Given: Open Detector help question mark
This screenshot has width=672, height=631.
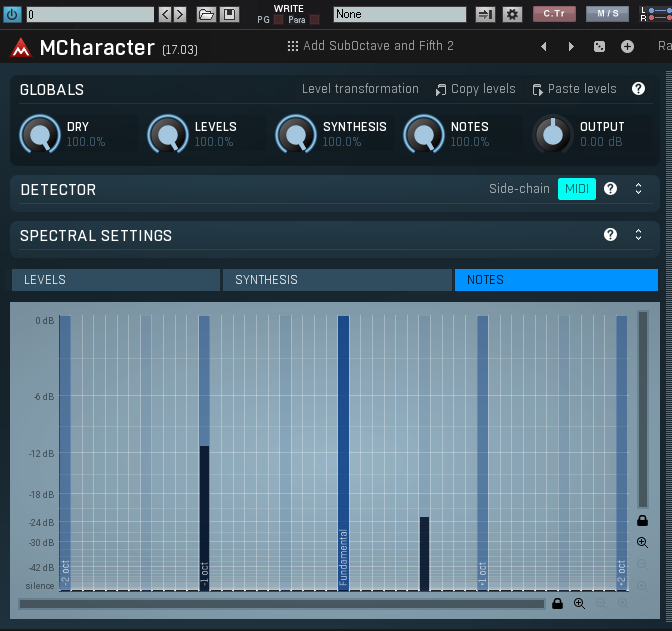Looking at the screenshot, I should 610,189.
